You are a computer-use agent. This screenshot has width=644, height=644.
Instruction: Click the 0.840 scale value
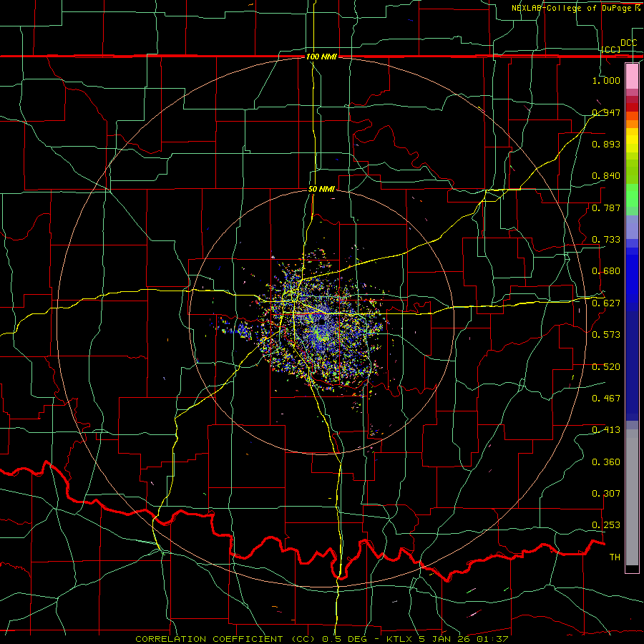[606, 175]
